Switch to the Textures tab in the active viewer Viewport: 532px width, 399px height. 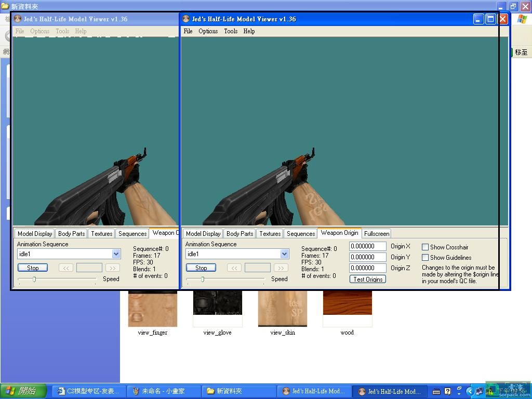(270, 233)
